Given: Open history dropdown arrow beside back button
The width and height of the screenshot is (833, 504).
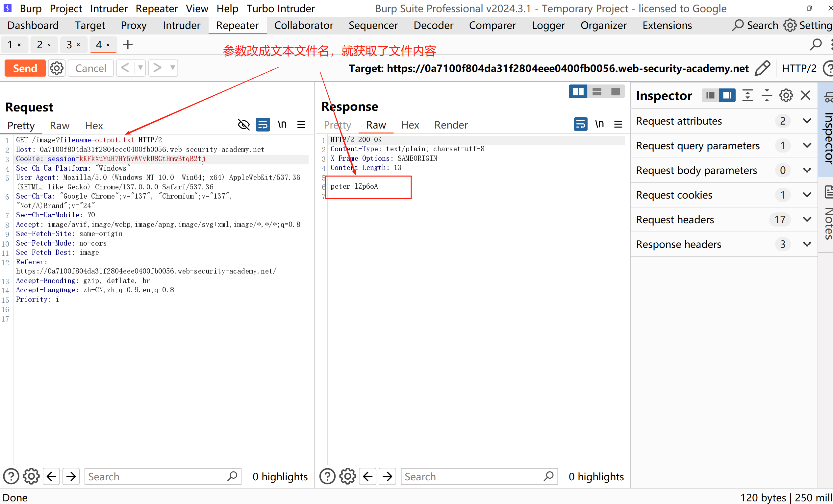Looking at the screenshot, I should (x=140, y=68).
